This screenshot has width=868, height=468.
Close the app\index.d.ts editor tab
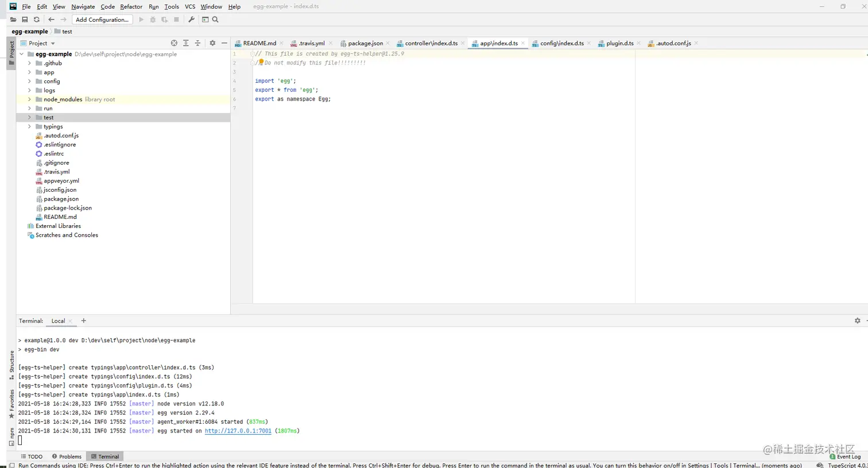pos(523,43)
